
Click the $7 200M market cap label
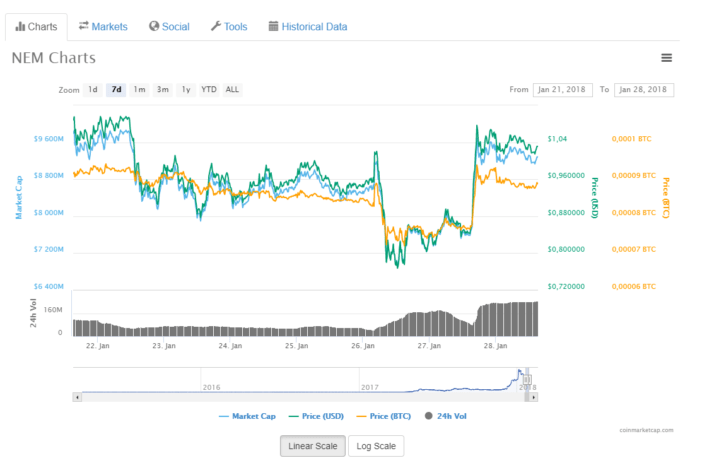pos(49,249)
